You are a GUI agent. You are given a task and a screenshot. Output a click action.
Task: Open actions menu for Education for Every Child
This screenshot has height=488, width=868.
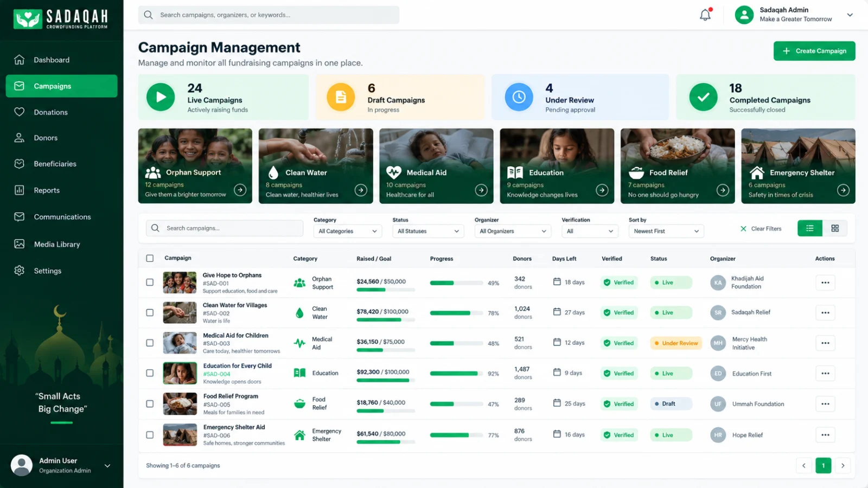(825, 373)
